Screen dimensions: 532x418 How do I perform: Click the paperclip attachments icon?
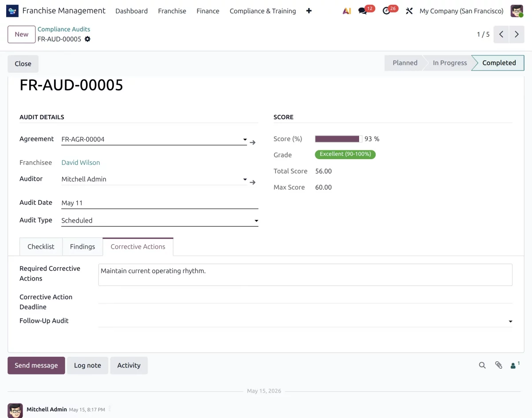click(x=499, y=365)
